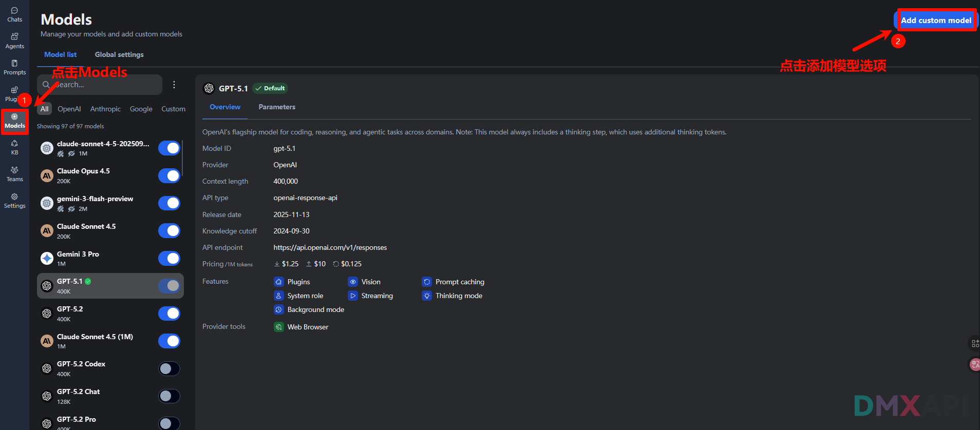Viewport: 980px width, 430px height.
Task: Show only Custom models filter
Action: pyautogui.click(x=173, y=109)
